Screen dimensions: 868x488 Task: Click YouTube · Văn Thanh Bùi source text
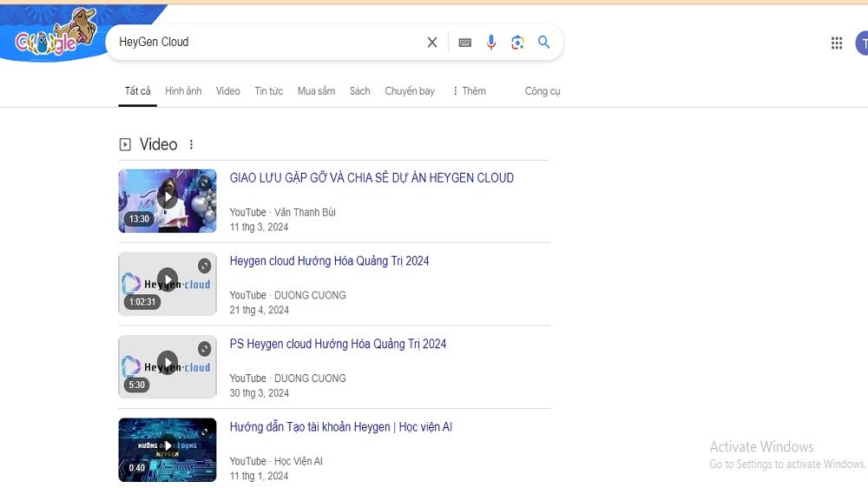point(282,212)
